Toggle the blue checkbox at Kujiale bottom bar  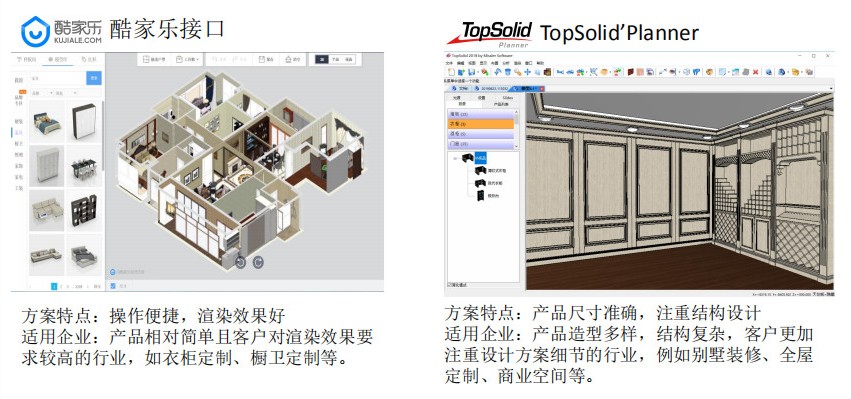pyautogui.click(x=113, y=286)
